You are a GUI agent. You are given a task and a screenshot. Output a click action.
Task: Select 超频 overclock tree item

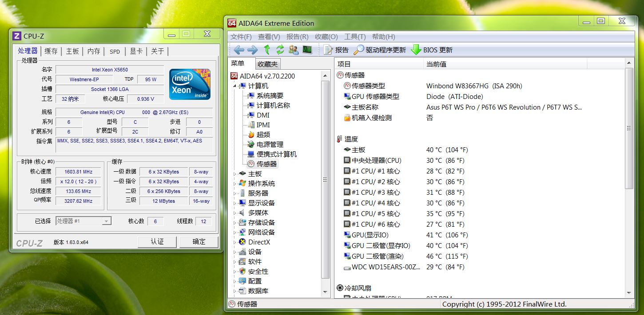(263, 134)
